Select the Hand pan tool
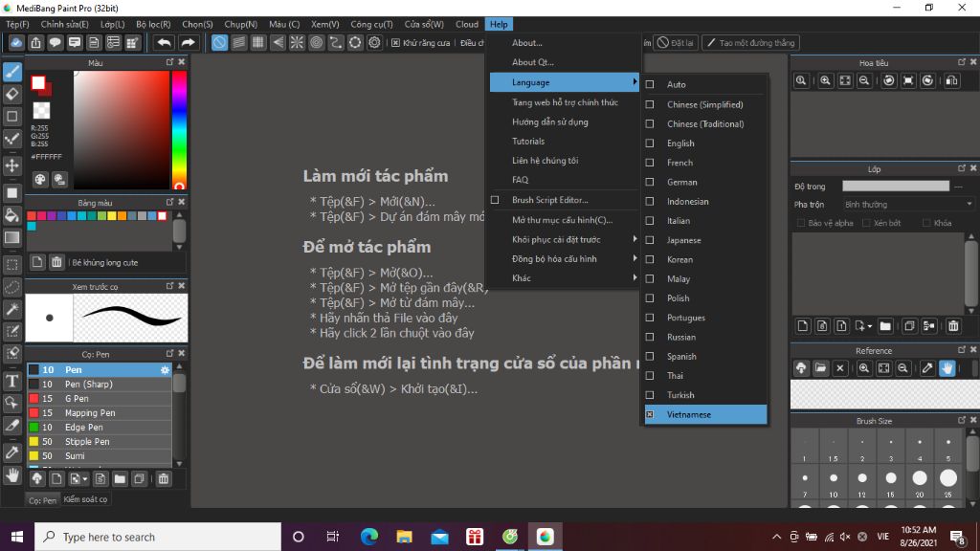980x551 pixels. (11, 475)
